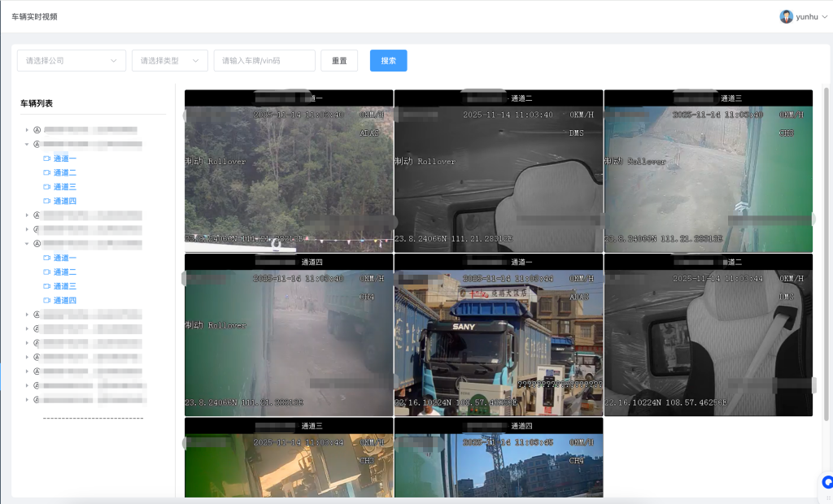Viewport: 833px width, 504px height.
Task: Open the 请选择类型 type dropdown
Action: point(169,61)
